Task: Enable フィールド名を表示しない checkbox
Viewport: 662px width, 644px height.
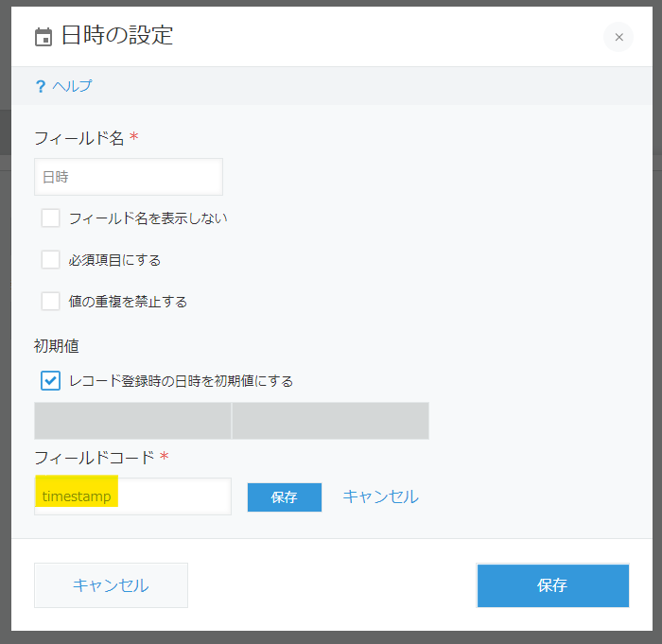Action: [50, 218]
